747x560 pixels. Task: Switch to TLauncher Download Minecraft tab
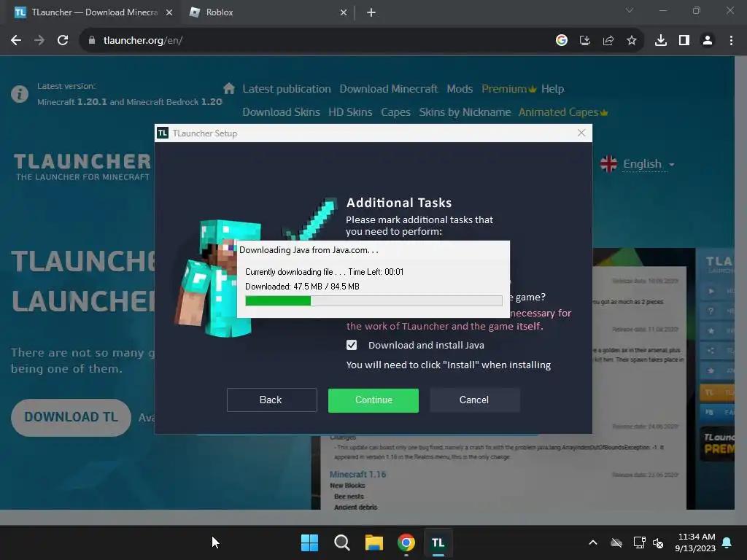pos(93,12)
